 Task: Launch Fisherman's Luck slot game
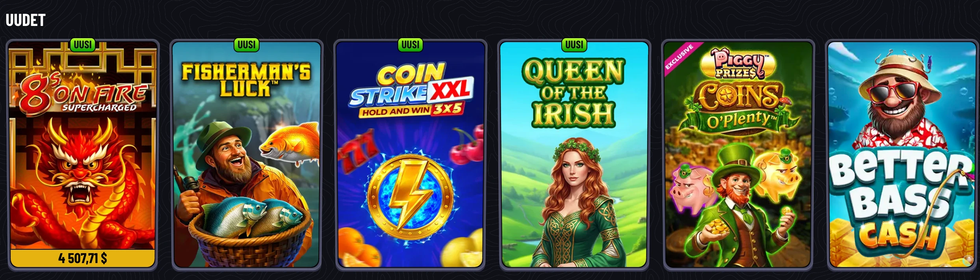click(x=247, y=155)
